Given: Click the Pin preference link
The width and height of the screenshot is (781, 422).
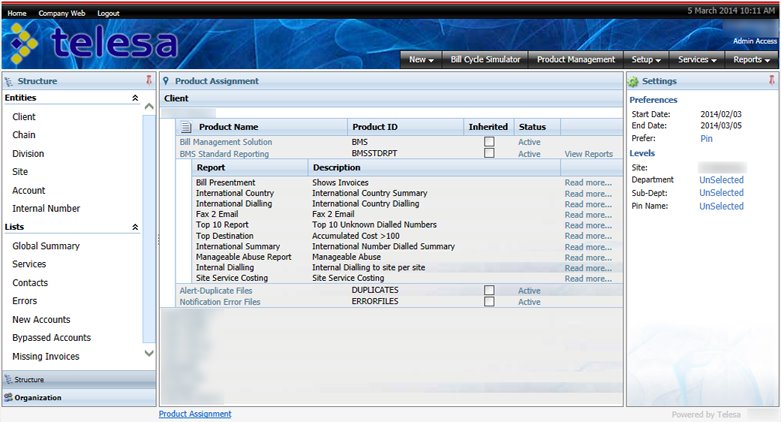Looking at the screenshot, I should 706,139.
